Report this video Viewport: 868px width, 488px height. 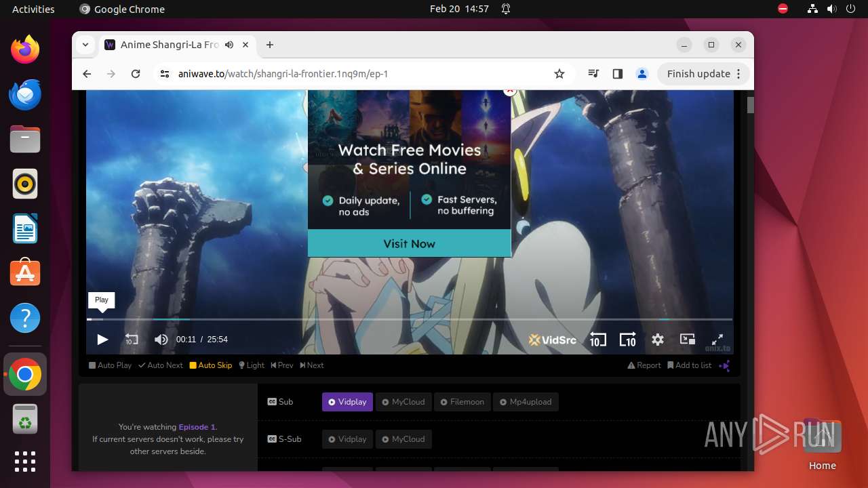[644, 365]
